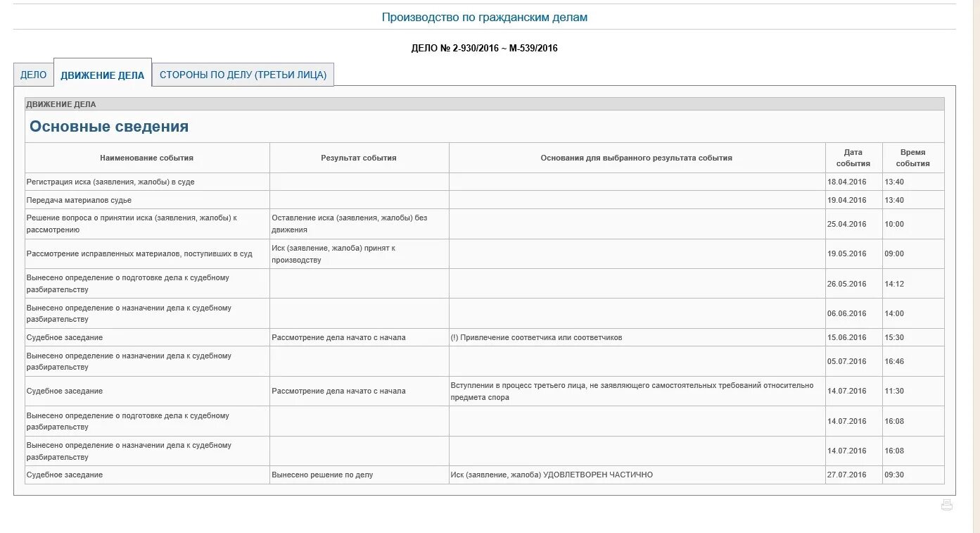
Task: Click the Наименование события column header
Action: [147, 158]
